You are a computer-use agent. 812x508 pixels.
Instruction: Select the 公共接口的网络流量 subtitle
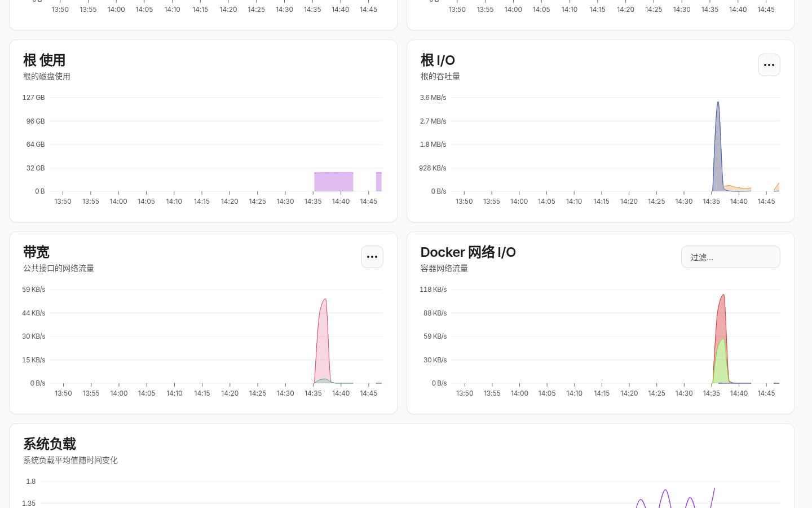[59, 268]
